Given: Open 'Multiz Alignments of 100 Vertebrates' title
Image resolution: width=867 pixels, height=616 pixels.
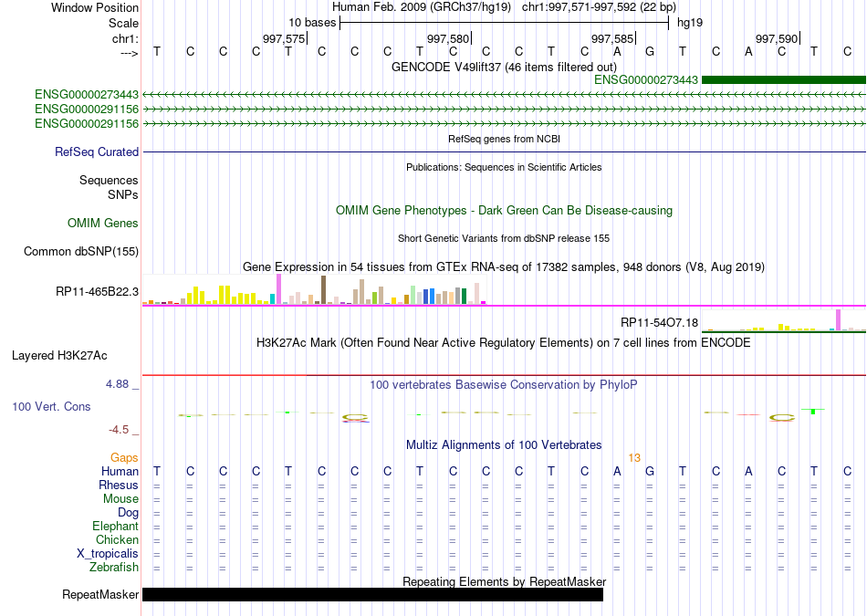Looking at the screenshot, I should (x=504, y=445).
